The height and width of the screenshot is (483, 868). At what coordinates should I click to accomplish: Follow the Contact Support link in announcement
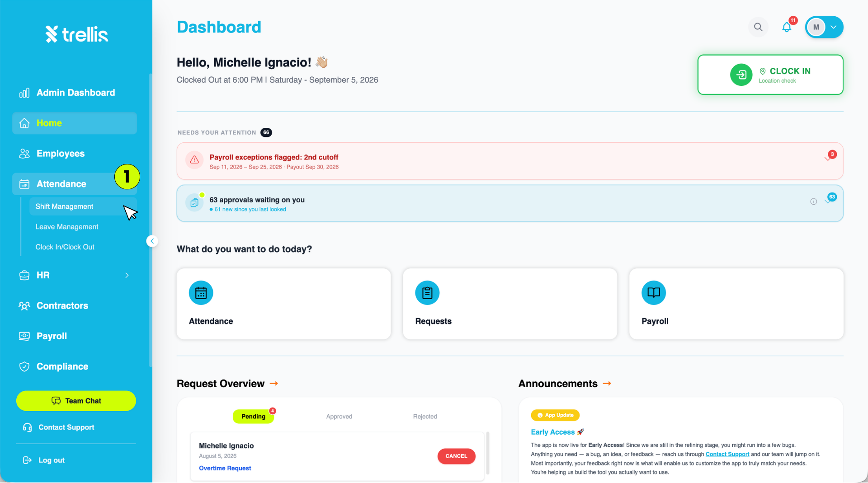click(727, 455)
